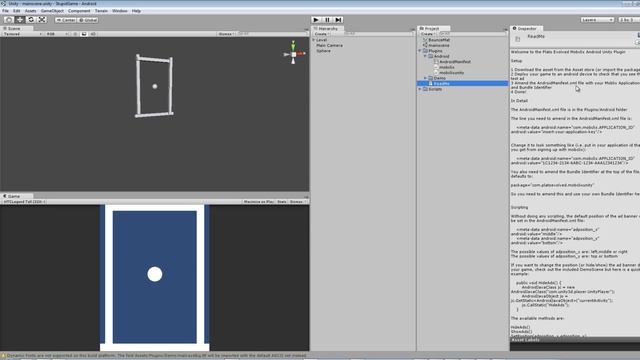Select Sphere in Hierarchy
The image size is (640, 360).
pos(323,51)
